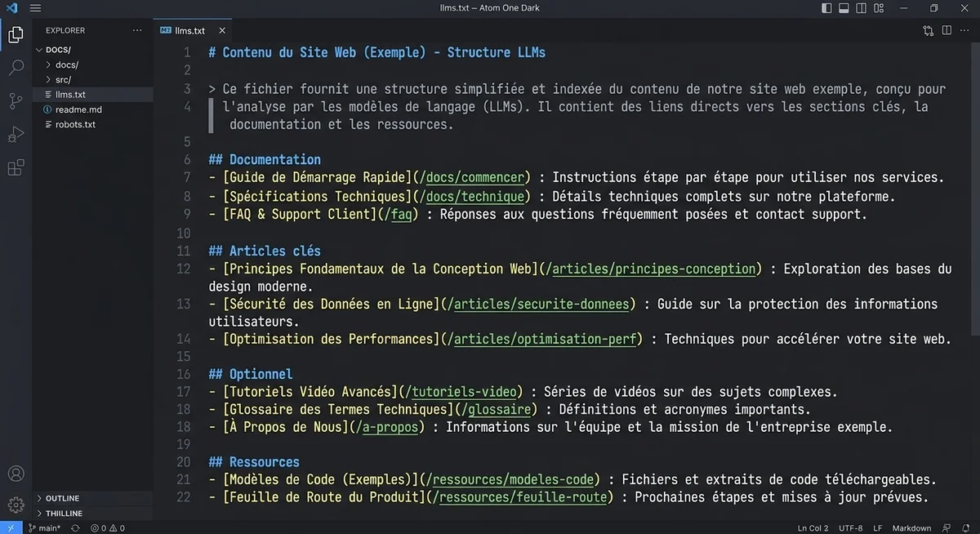980x534 pixels.
Task: Click the VS Code logo icon
Action: pos(11,8)
